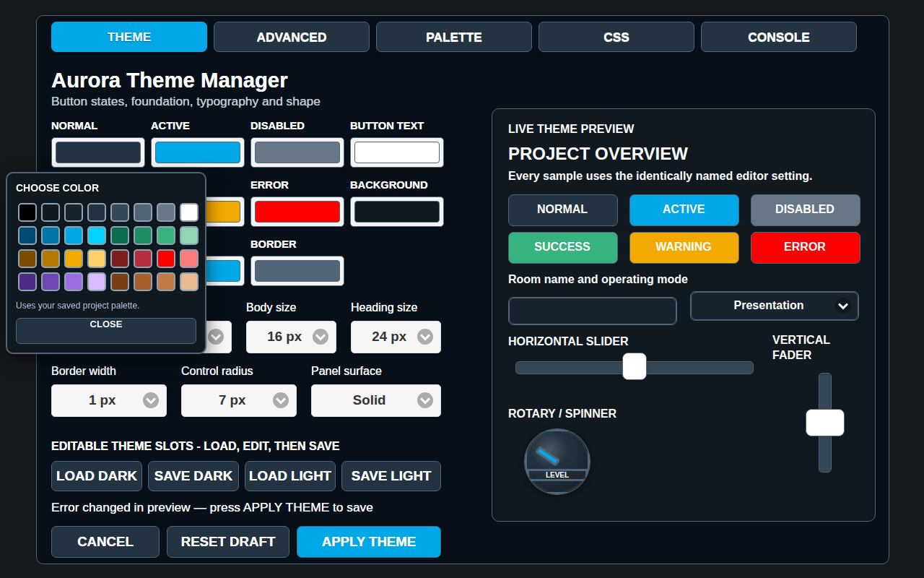Click the horizontal slider thumb
The image size is (924, 578).
(x=635, y=366)
